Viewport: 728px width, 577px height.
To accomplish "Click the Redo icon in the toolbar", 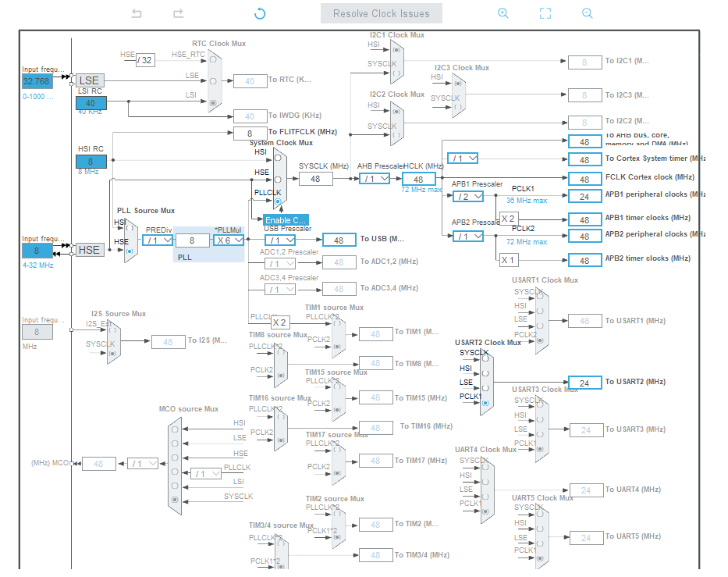I will pos(177,13).
